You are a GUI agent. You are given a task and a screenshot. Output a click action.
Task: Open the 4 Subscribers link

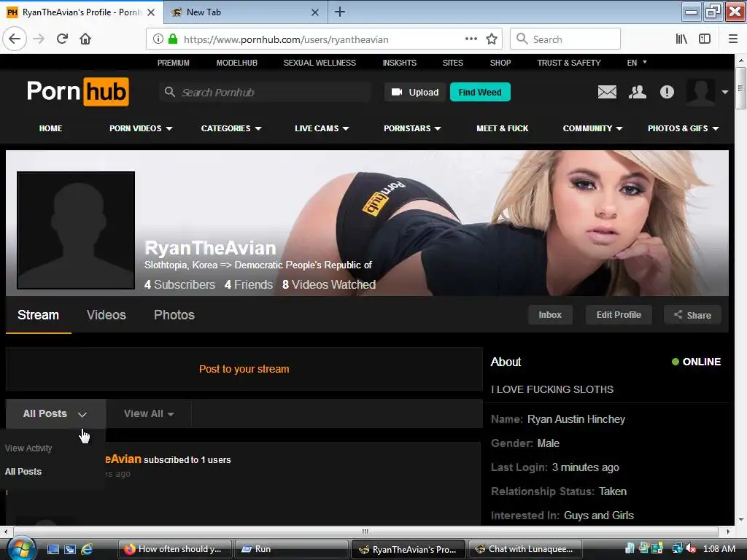(179, 285)
